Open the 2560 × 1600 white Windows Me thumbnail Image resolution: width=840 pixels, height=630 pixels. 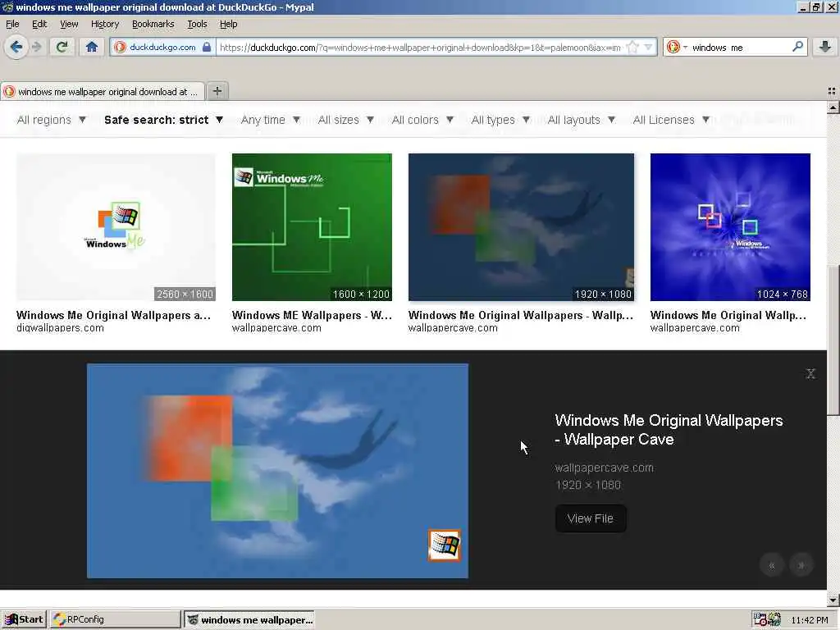(116, 227)
